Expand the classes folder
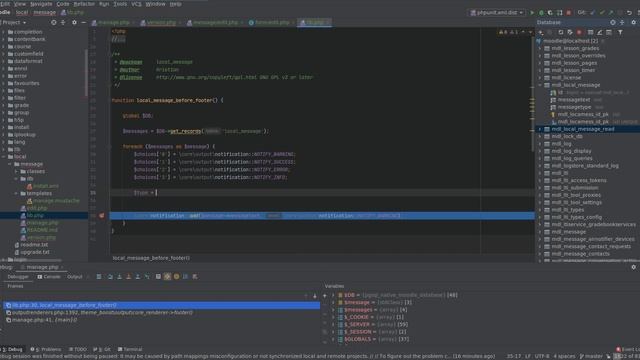The image size is (640, 360). (16, 171)
